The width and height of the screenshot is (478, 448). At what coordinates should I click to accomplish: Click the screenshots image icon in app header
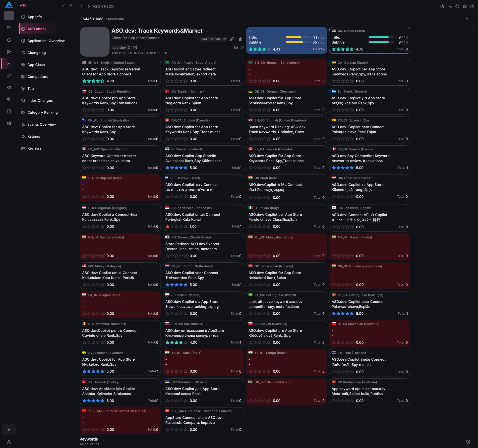pos(236,48)
